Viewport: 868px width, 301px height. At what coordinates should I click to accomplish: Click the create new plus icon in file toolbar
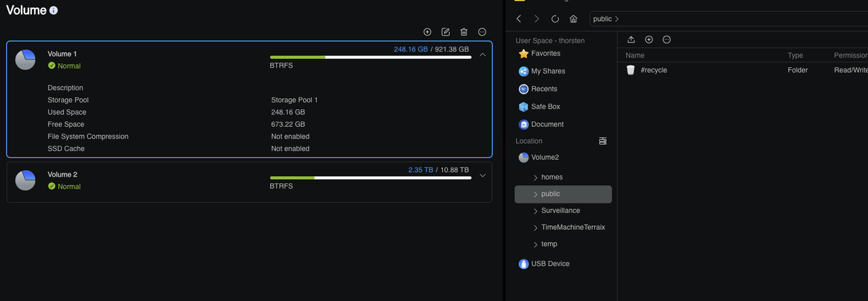(x=649, y=39)
